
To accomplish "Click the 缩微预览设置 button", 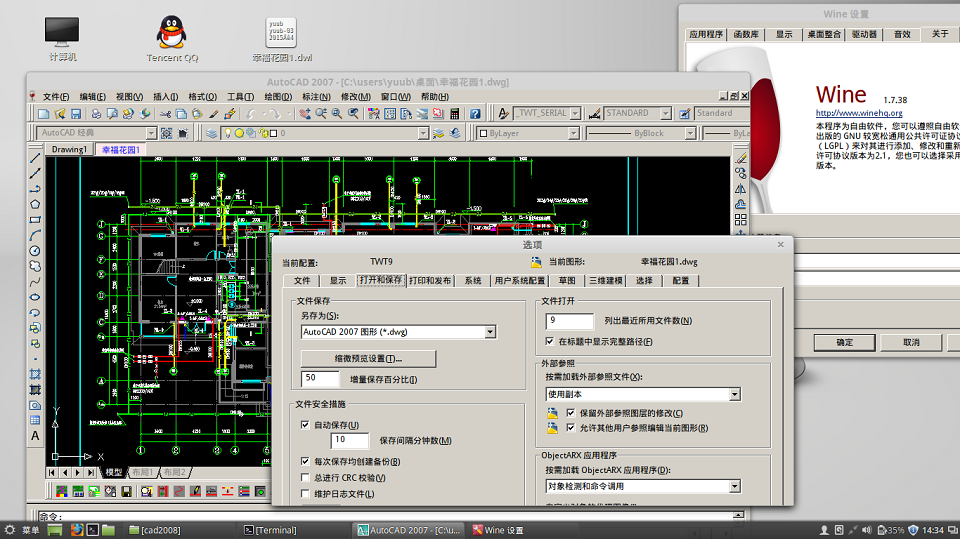I will 368,358.
